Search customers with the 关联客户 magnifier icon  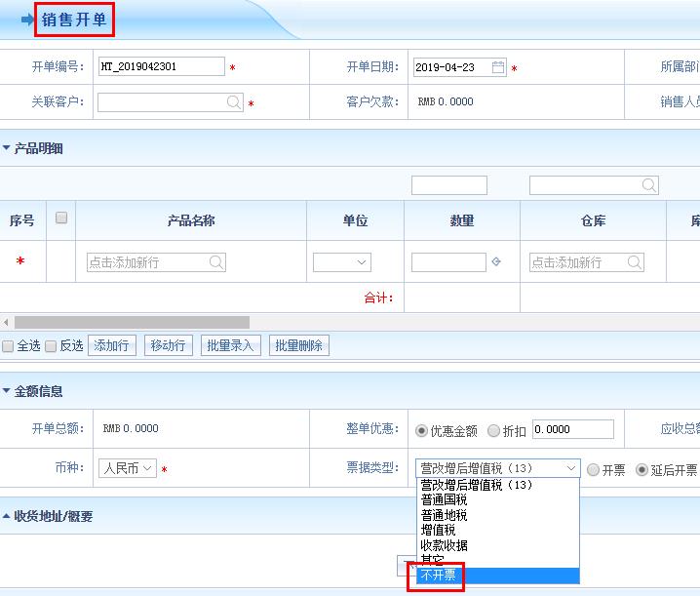[233, 102]
